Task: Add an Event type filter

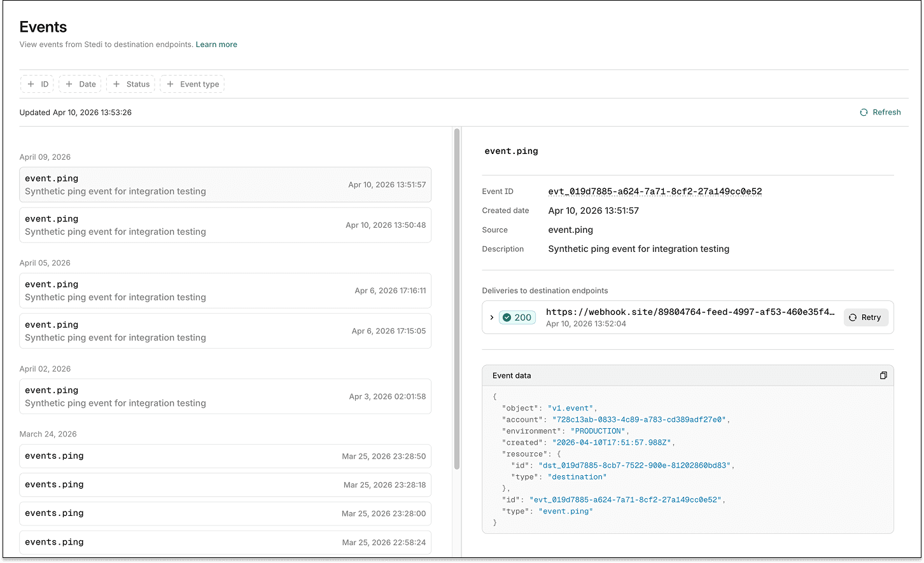Action: coord(192,83)
